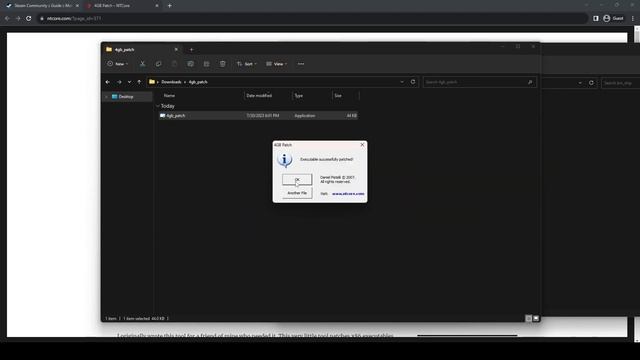The width and height of the screenshot is (640, 360).
Task: Close the 4GB Patch dialog
Action: 362,144
